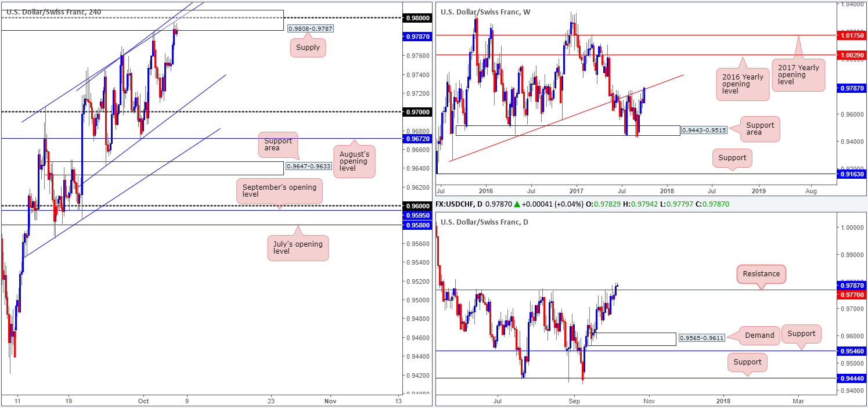Image resolution: width=868 pixels, height=408 pixels.
Task: Click the 1.0175 red price label
Action: coord(852,35)
